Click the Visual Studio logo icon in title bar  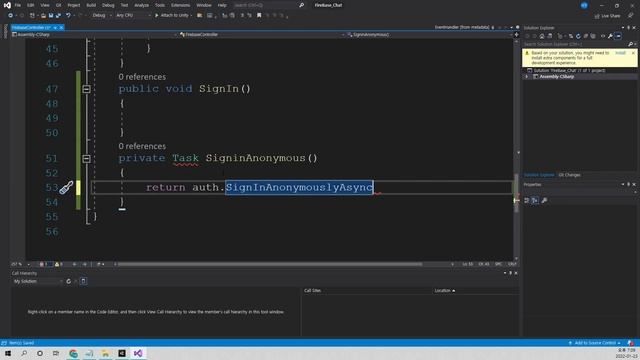click(x=7, y=5)
